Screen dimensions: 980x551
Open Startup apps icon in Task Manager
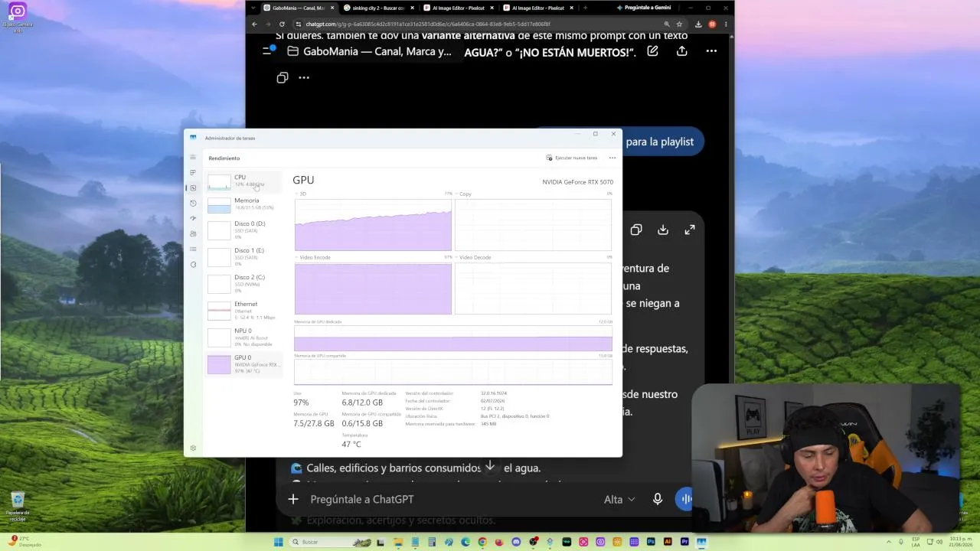tap(193, 218)
